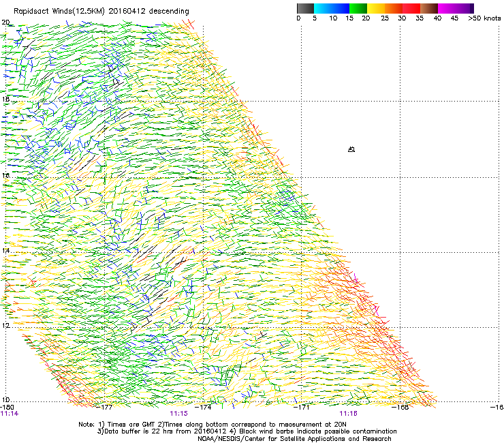Image resolution: width=504 pixels, height=443 pixels.
Task: Click the purple time label below longitude -171
Action: coord(349,414)
